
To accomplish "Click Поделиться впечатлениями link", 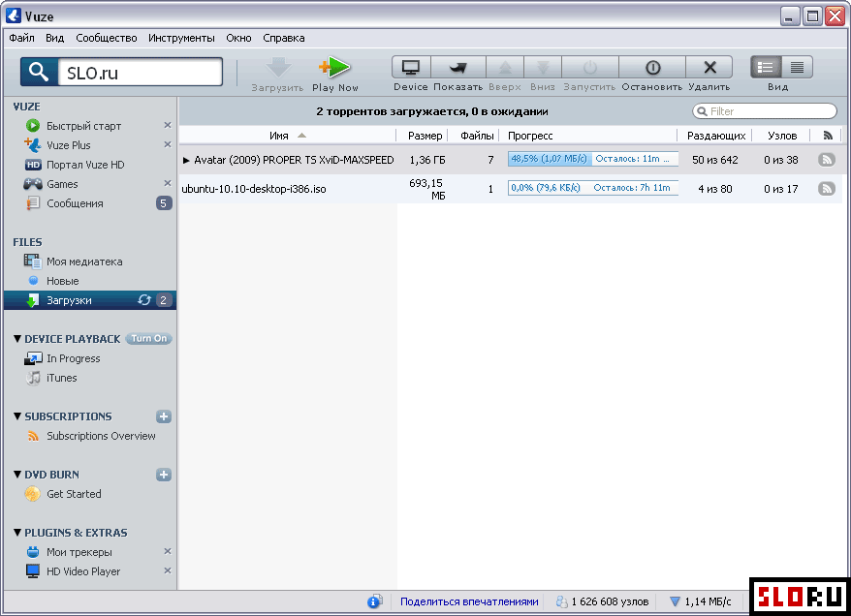I will (x=469, y=601).
